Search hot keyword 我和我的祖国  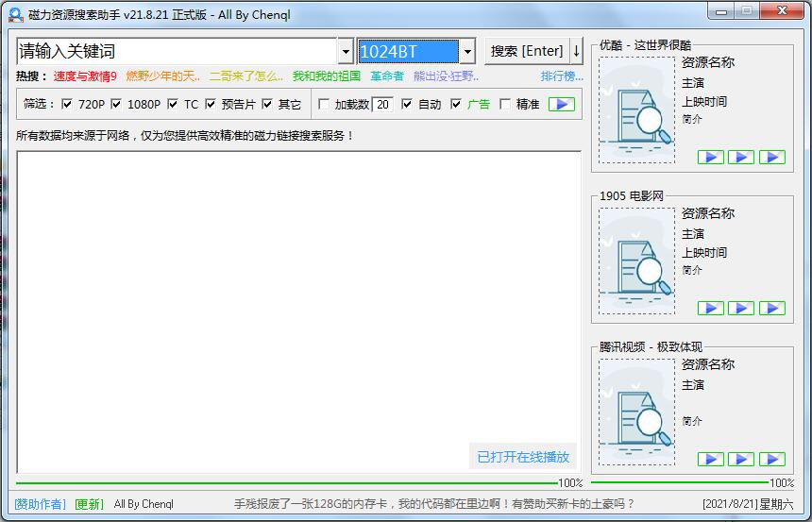[x=327, y=76]
